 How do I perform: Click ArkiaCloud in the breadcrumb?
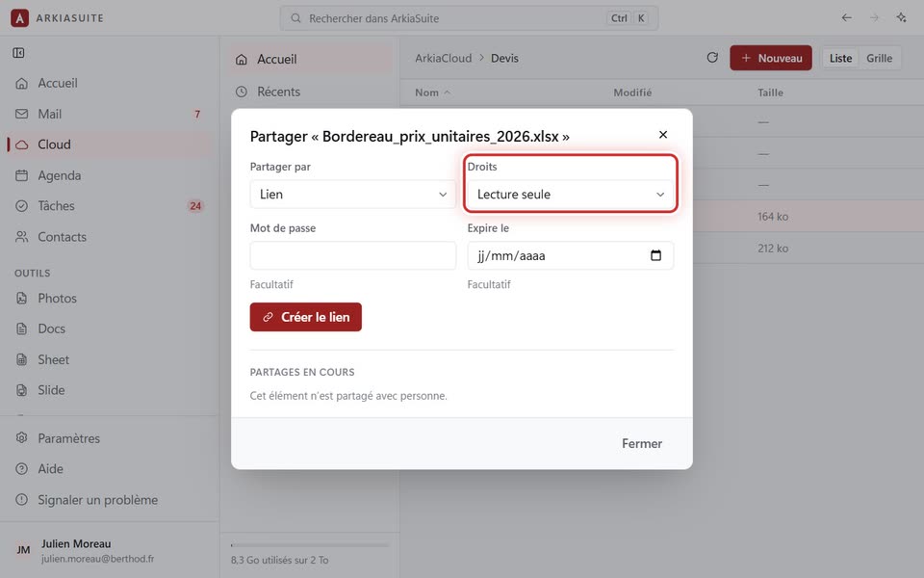click(443, 58)
